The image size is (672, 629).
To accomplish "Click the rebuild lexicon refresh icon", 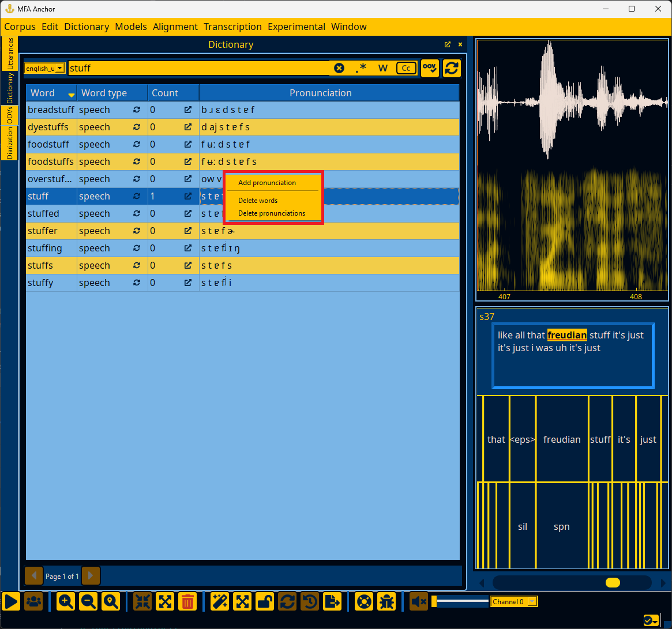I will click(x=452, y=68).
